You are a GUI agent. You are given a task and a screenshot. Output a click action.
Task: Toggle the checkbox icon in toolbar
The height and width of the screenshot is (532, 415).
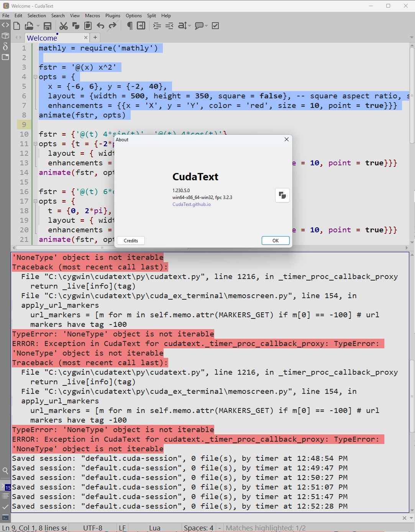[215, 26]
